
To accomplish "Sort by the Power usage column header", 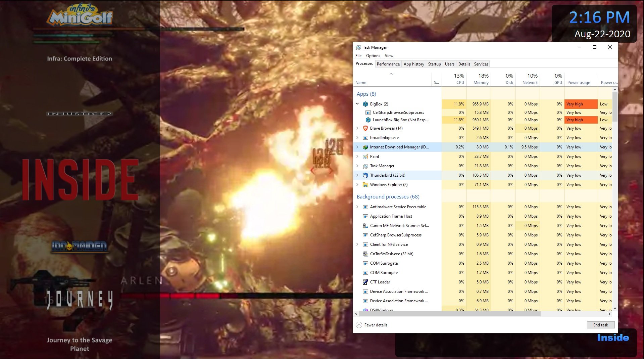I will point(581,79).
